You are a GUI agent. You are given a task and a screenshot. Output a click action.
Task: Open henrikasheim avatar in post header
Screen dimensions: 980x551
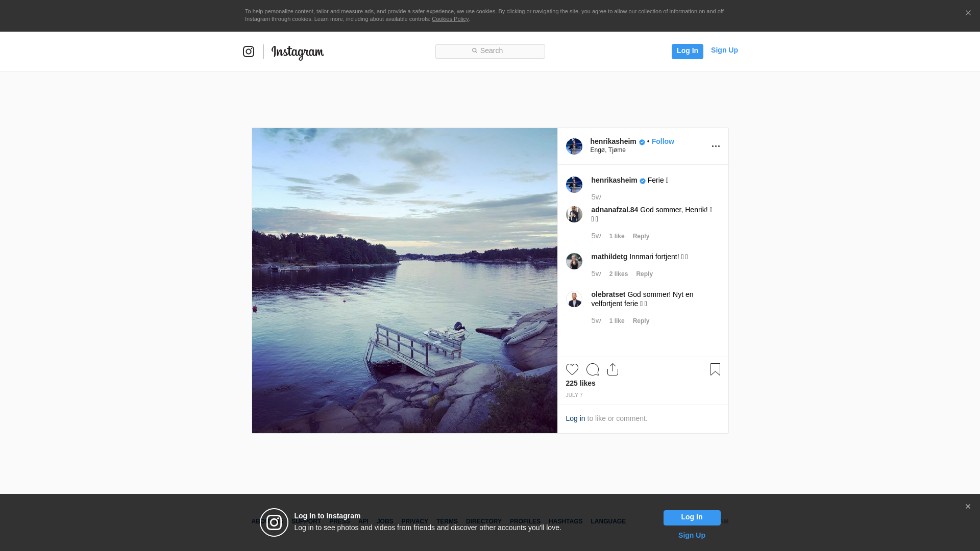[x=574, y=146]
